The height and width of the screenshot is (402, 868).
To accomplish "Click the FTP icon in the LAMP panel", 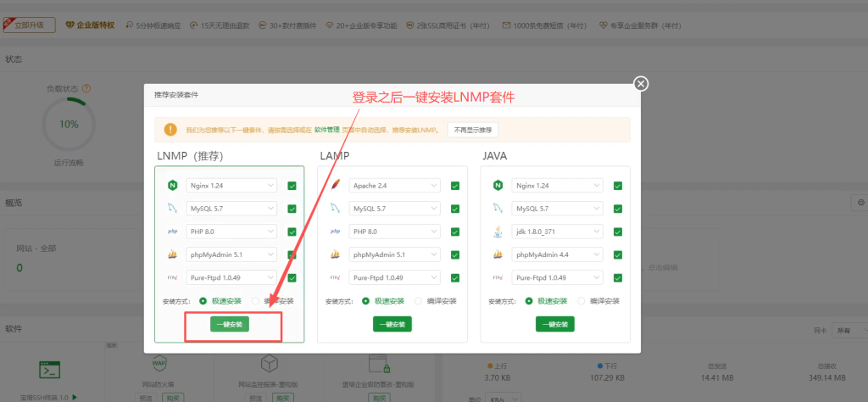I will pos(335,277).
